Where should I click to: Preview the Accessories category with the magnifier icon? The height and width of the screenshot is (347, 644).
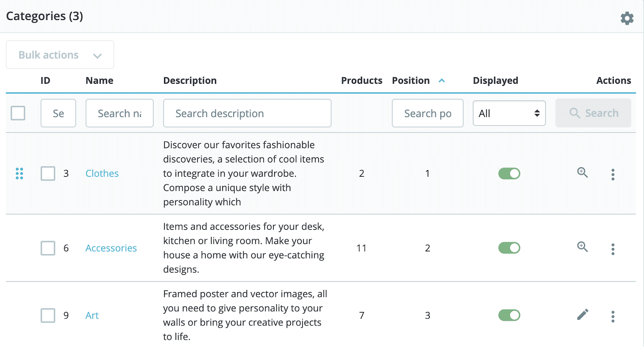[582, 247]
